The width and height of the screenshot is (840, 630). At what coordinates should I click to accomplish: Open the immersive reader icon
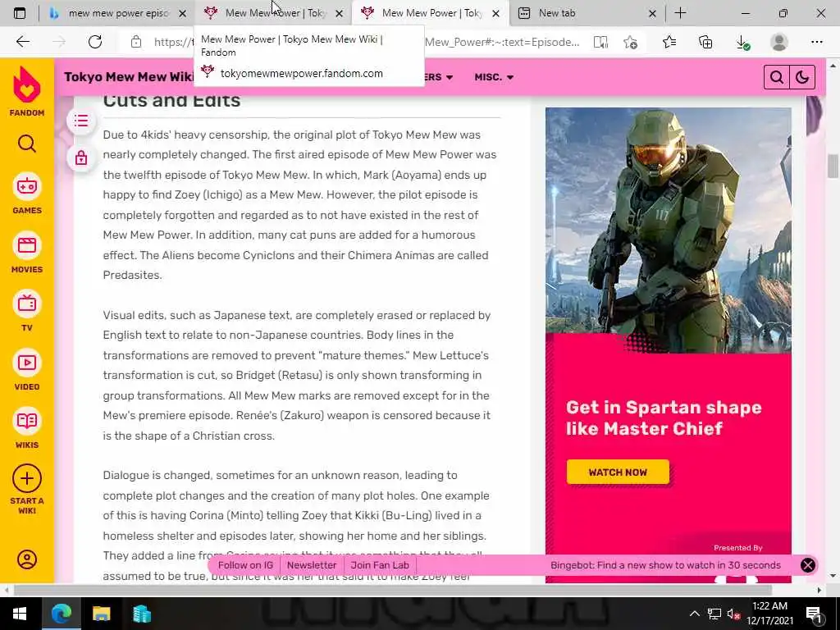[x=600, y=42]
